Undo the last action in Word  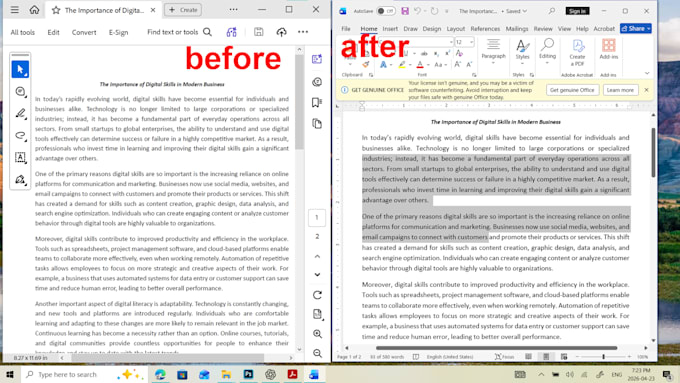point(417,11)
